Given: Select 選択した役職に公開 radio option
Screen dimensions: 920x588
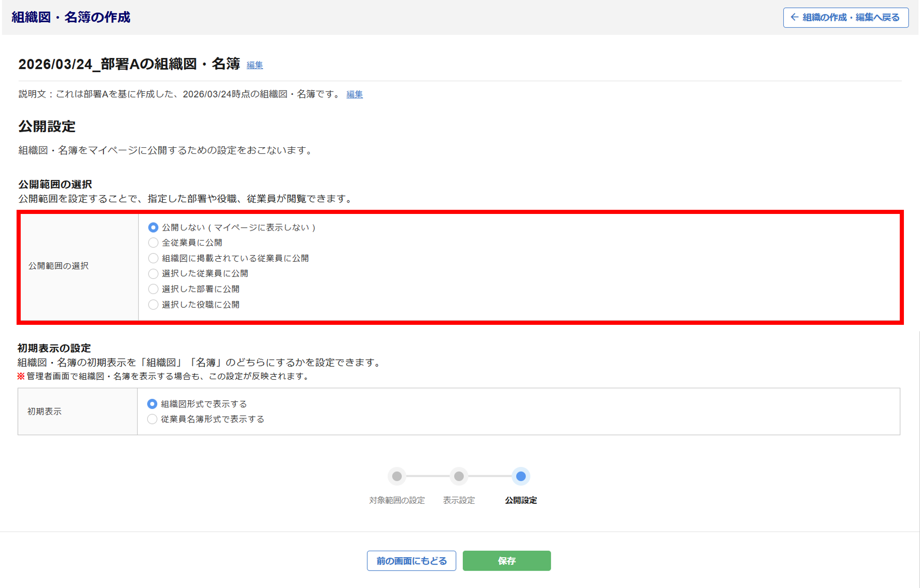Looking at the screenshot, I should tap(153, 305).
